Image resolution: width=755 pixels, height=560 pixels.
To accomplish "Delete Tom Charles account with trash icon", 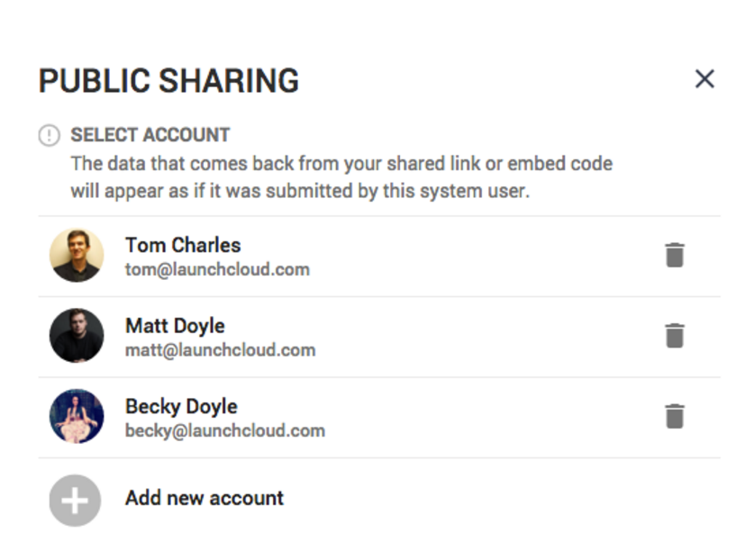I will (x=675, y=255).
